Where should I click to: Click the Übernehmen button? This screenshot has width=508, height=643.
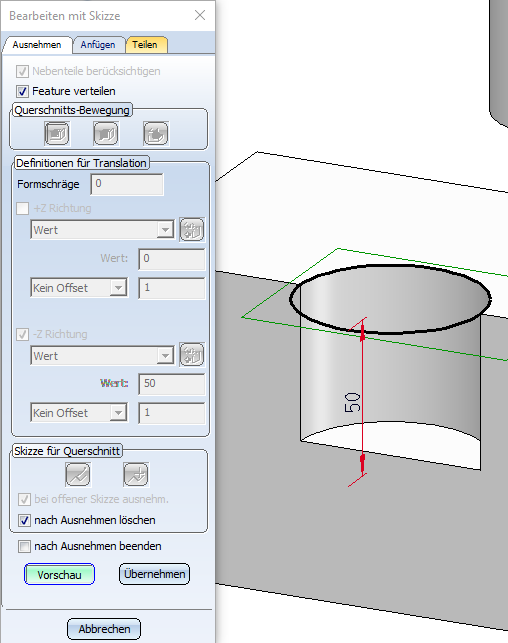[x=155, y=574]
